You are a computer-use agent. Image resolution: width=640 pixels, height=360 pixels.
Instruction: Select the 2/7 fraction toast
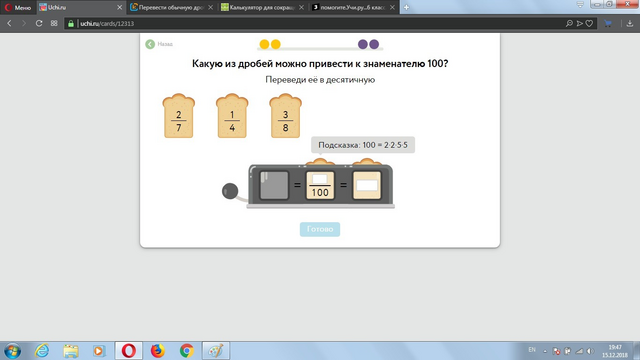tap(179, 116)
